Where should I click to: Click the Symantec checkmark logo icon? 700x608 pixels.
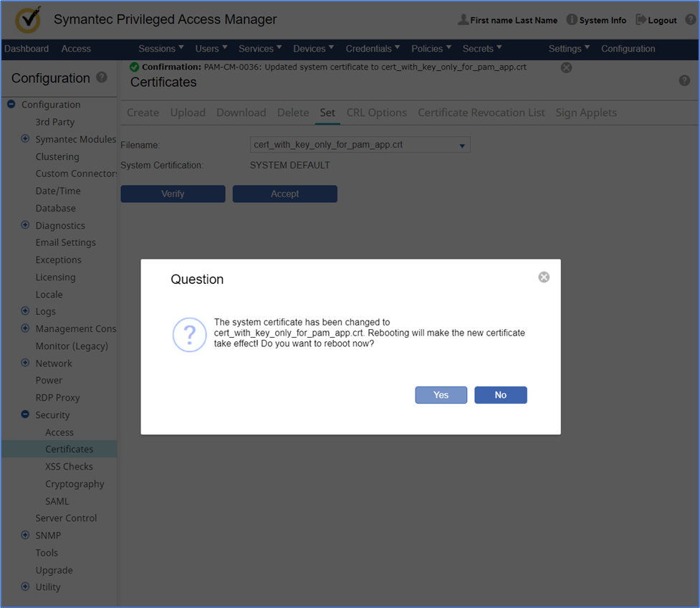27,20
